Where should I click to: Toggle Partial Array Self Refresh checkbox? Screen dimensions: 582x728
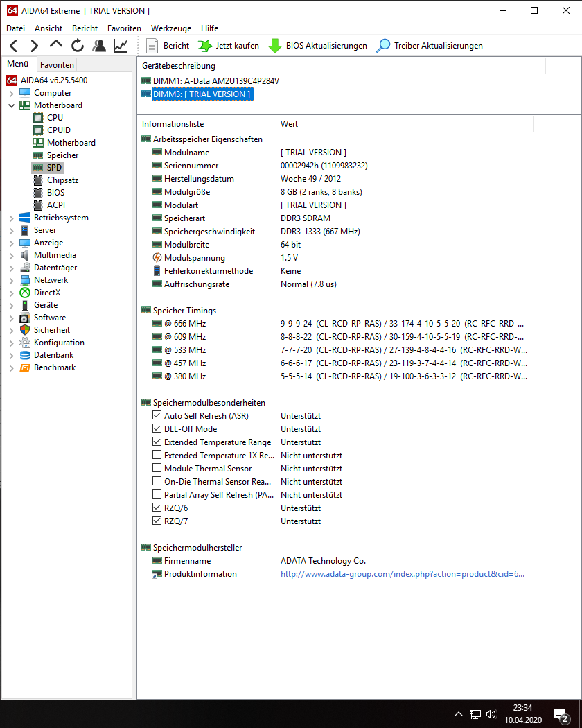point(157,494)
